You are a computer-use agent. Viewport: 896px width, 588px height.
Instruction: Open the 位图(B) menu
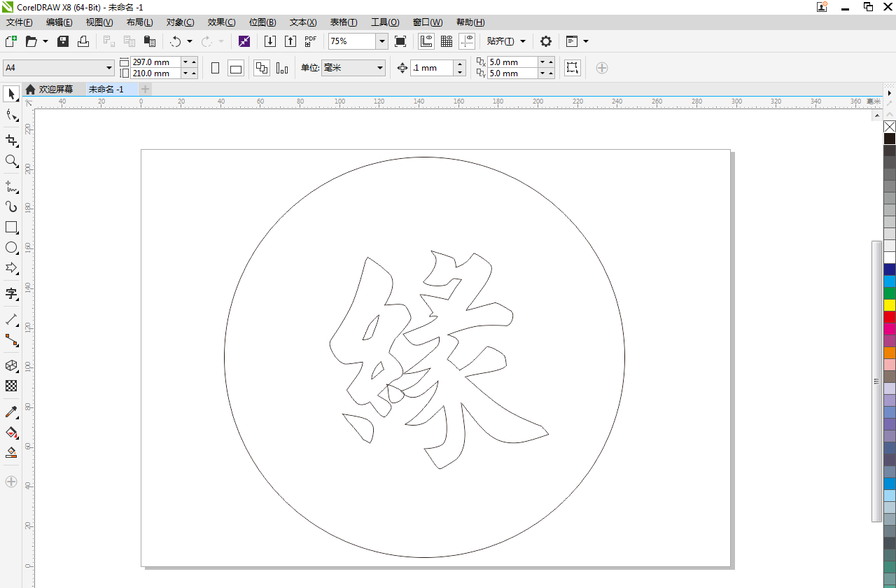click(x=262, y=22)
